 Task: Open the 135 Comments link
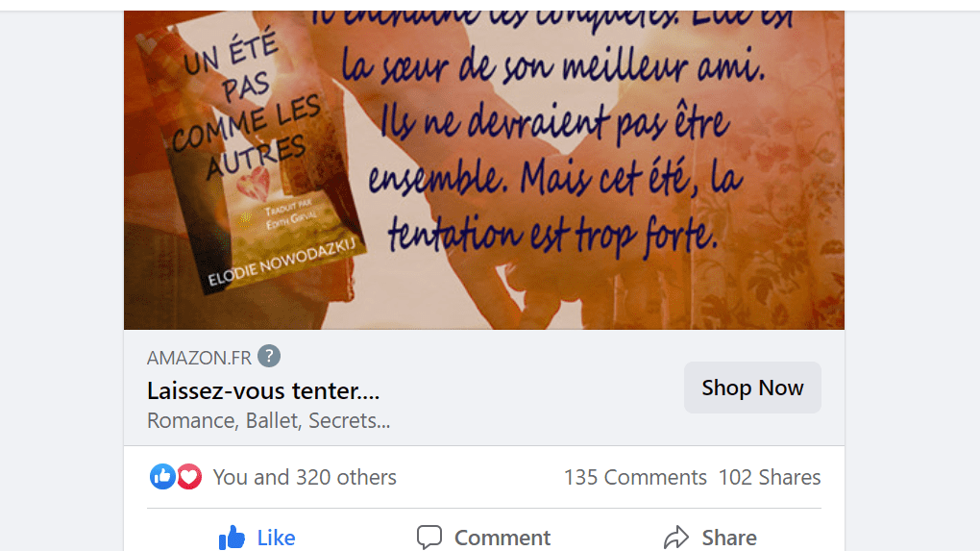[x=635, y=477]
